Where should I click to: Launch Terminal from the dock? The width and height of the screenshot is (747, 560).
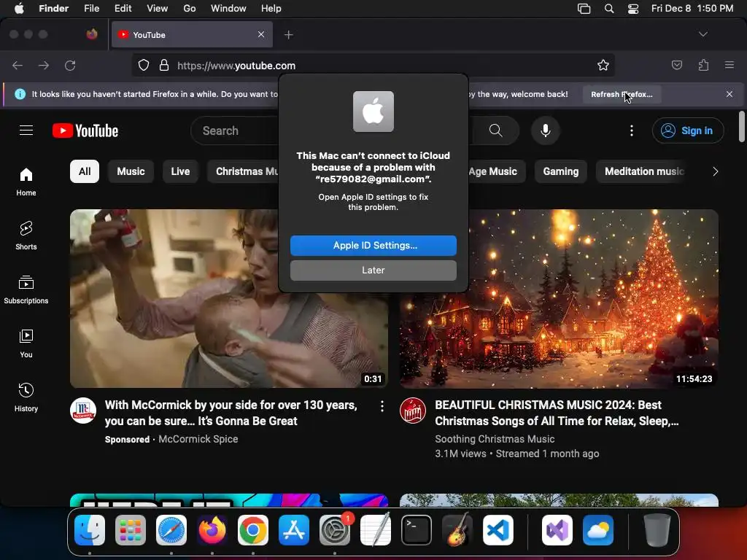point(417,530)
